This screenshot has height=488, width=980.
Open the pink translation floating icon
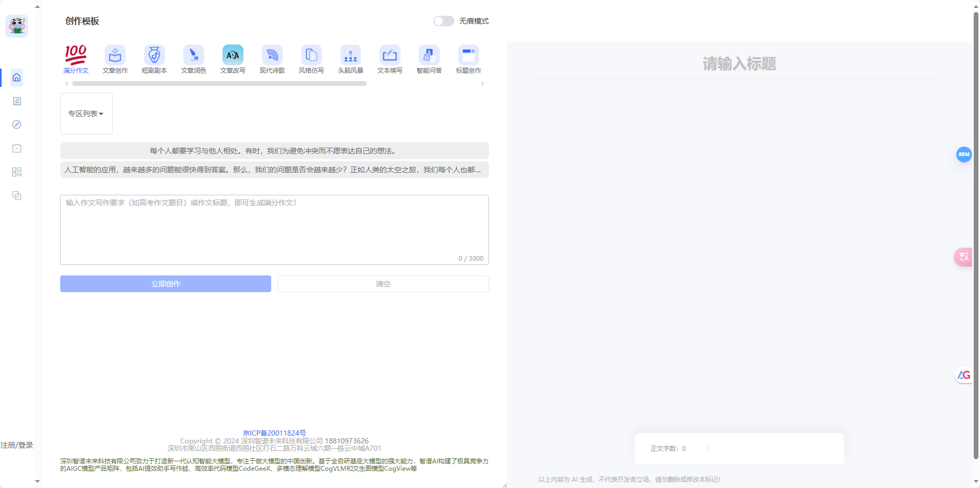(965, 257)
